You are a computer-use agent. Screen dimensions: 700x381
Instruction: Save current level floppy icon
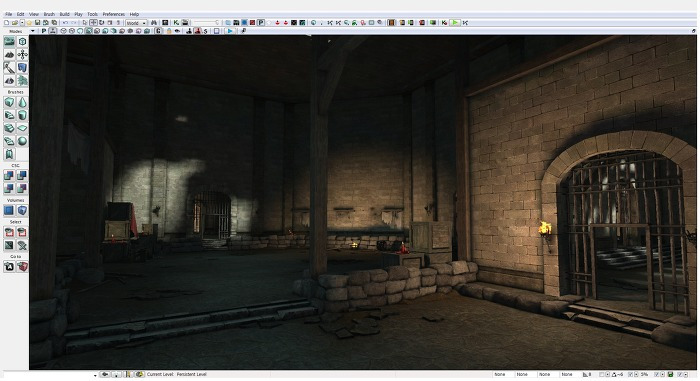click(x=38, y=23)
